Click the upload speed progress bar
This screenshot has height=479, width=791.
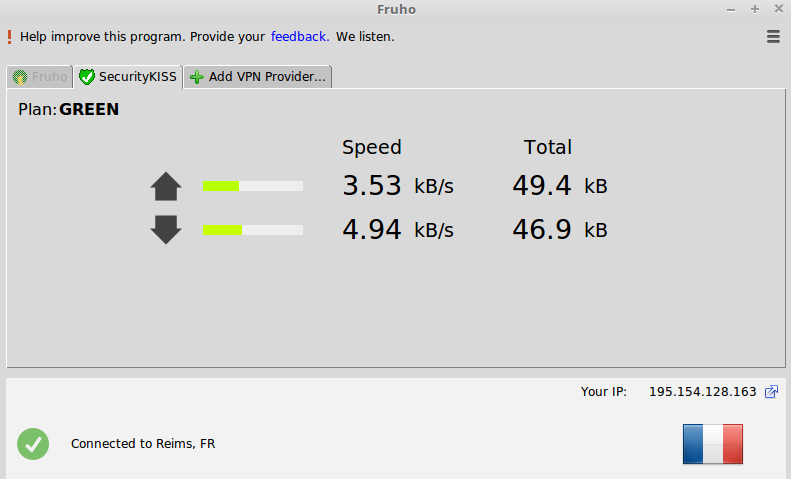click(252, 186)
